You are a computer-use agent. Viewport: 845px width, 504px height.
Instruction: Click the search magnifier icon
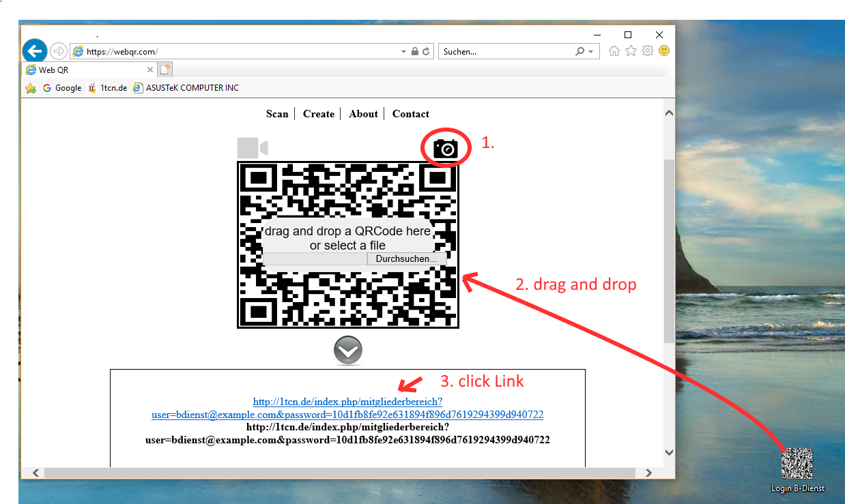580,51
